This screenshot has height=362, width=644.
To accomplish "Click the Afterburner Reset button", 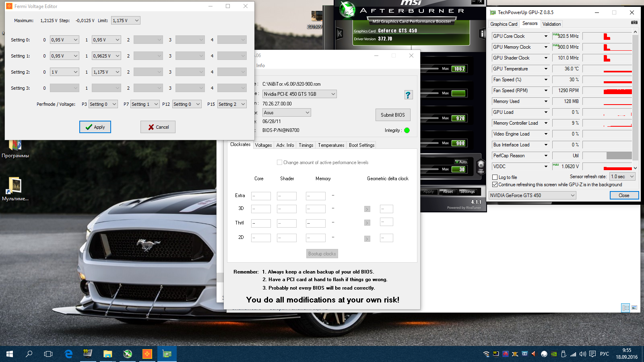I will [x=448, y=192].
